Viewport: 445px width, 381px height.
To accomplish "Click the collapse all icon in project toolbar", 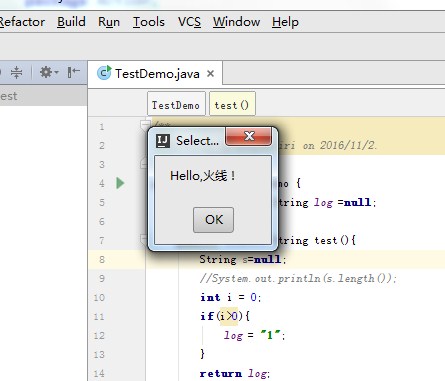I will (16, 72).
